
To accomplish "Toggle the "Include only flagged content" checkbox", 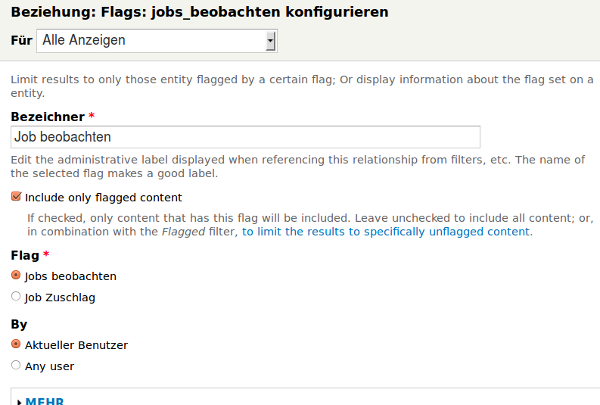I will [16, 197].
